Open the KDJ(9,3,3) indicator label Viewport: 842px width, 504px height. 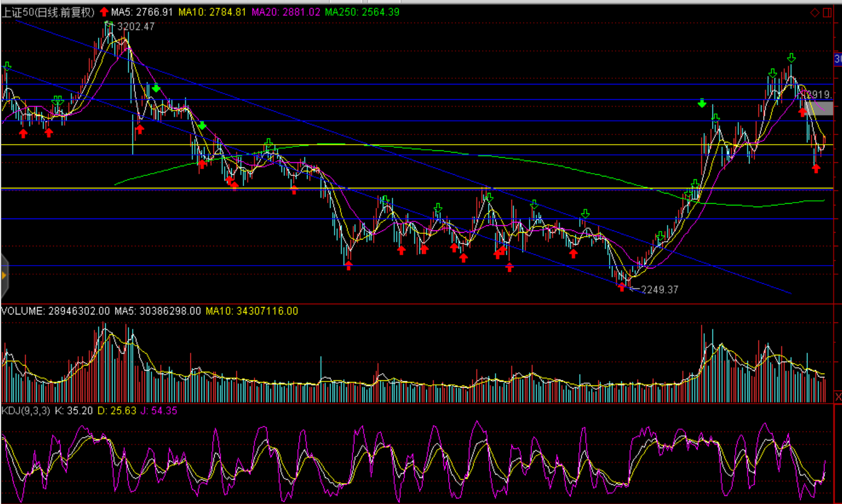pos(26,410)
